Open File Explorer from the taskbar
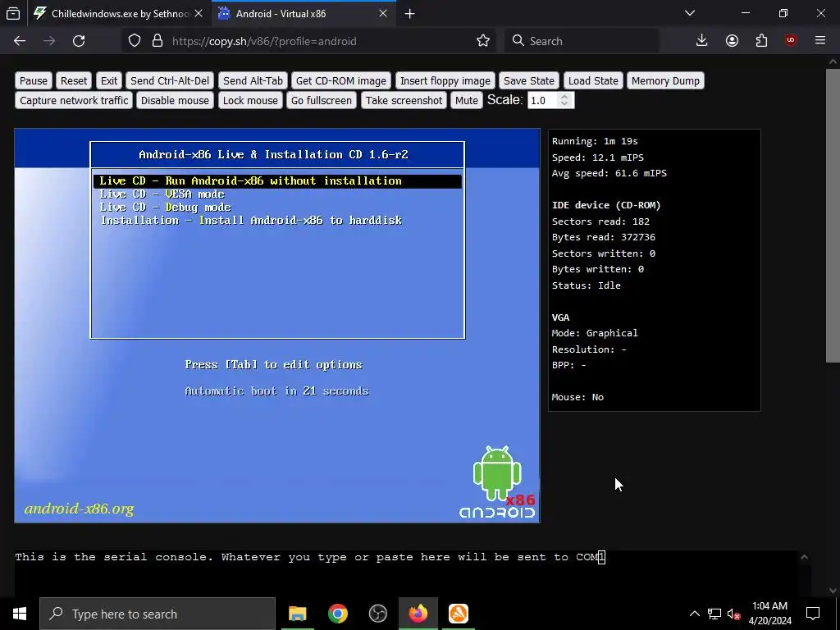This screenshot has height=630, width=840. pos(297,614)
